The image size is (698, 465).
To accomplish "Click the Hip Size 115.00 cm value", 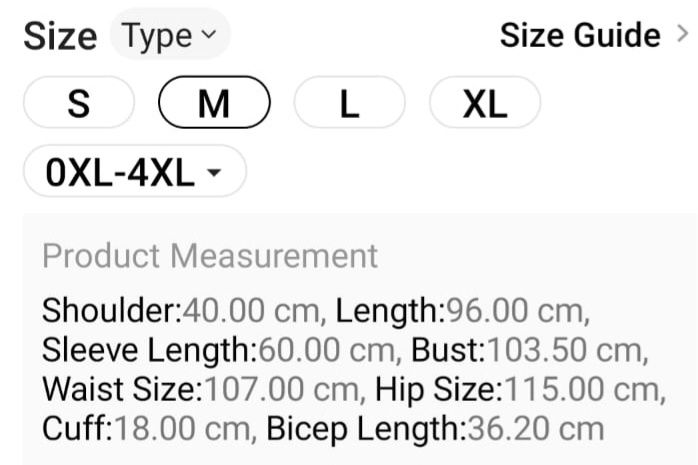I will click(x=520, y=390).
